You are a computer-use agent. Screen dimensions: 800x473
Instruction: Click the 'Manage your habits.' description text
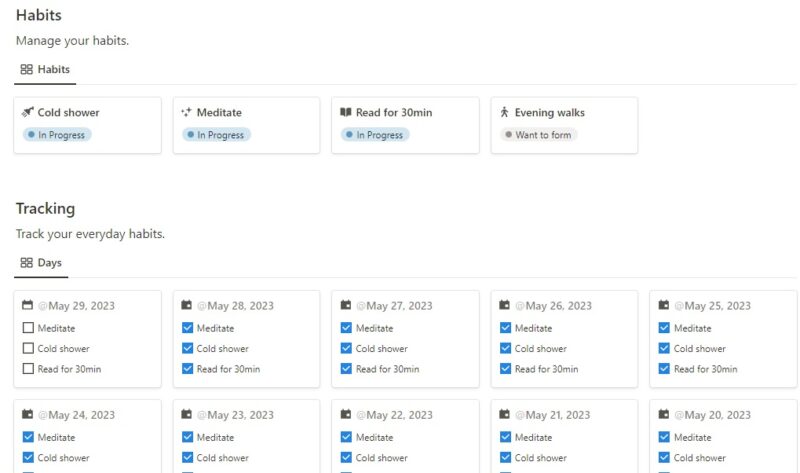[72, 40]
